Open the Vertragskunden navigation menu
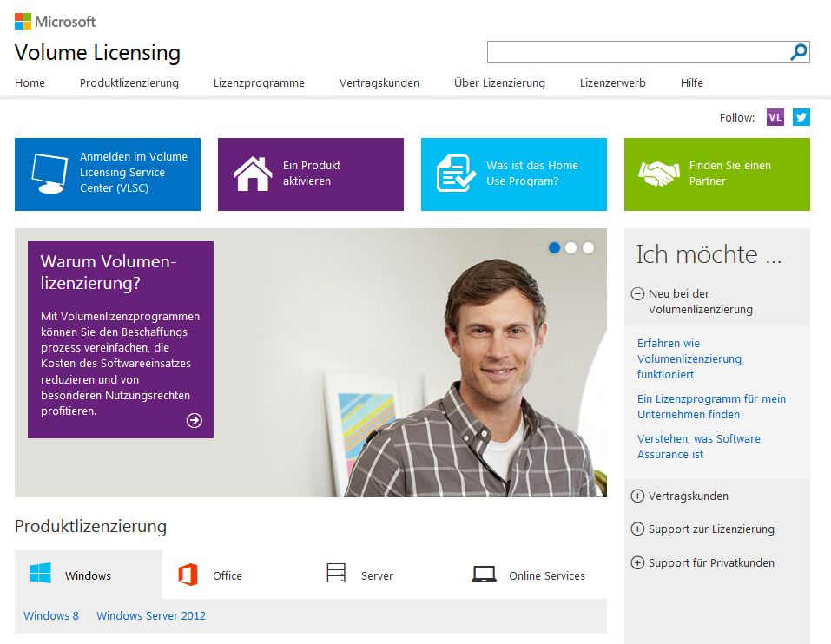 pos(379,83)
